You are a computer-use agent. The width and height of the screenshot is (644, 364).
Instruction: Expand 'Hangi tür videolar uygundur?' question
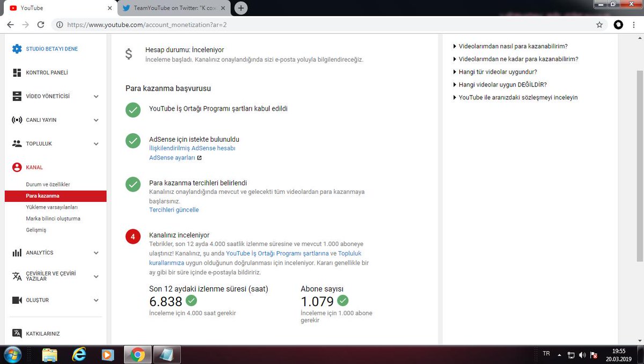click(495, 71)
